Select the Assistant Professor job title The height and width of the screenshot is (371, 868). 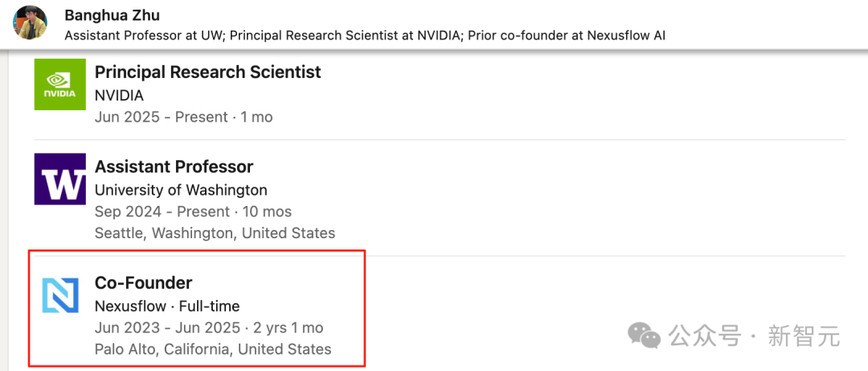click(x=174, y=167)
